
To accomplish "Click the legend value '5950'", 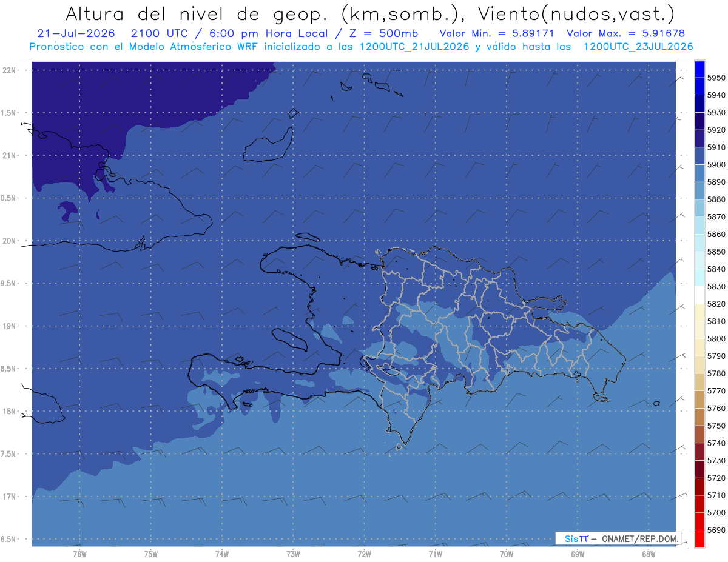I will 716,78.
